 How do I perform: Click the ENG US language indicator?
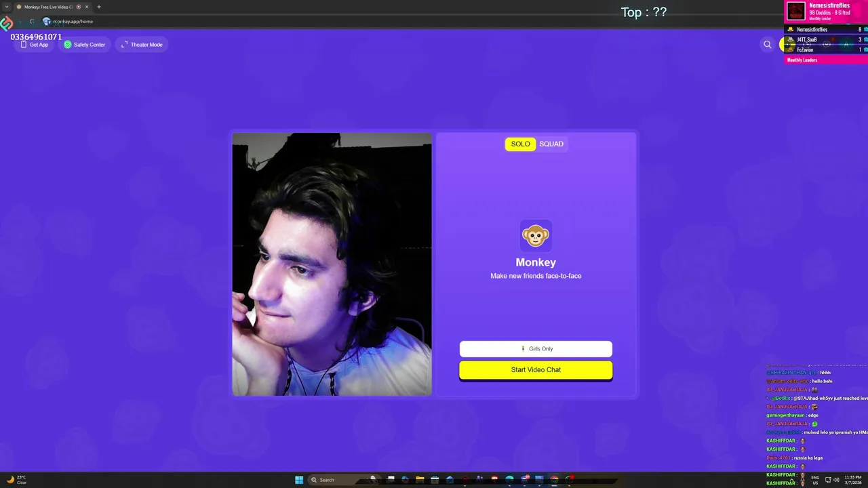point(815,480)
